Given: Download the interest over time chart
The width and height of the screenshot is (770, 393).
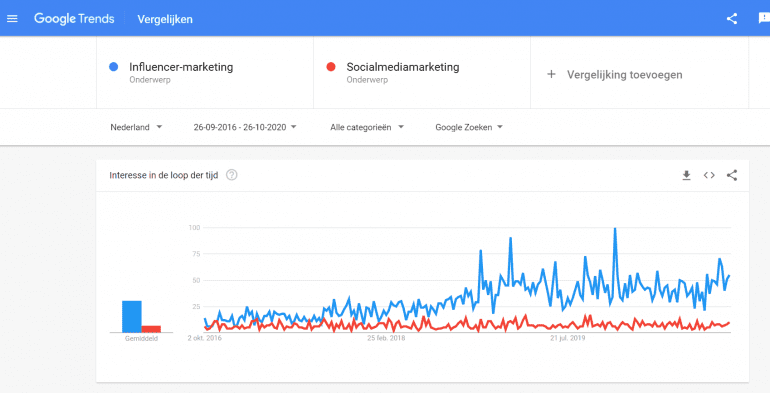Looking at the screenshot, I should 687,175.
